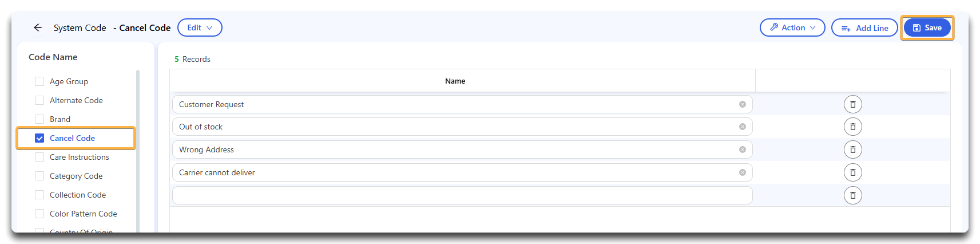This screenshot has height=244, width=980.
Task: Focus the empty name input field
Action: (462, 195)
